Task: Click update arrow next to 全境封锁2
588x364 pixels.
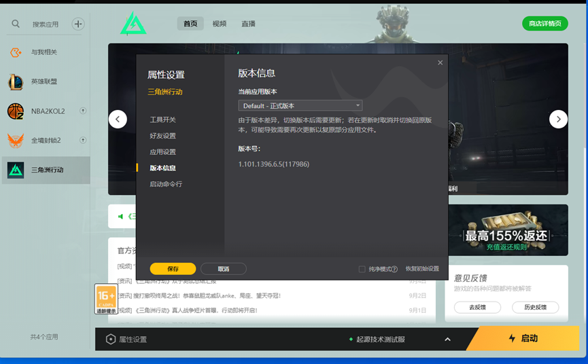Action: pyautogui.click(x=83, y=140)
